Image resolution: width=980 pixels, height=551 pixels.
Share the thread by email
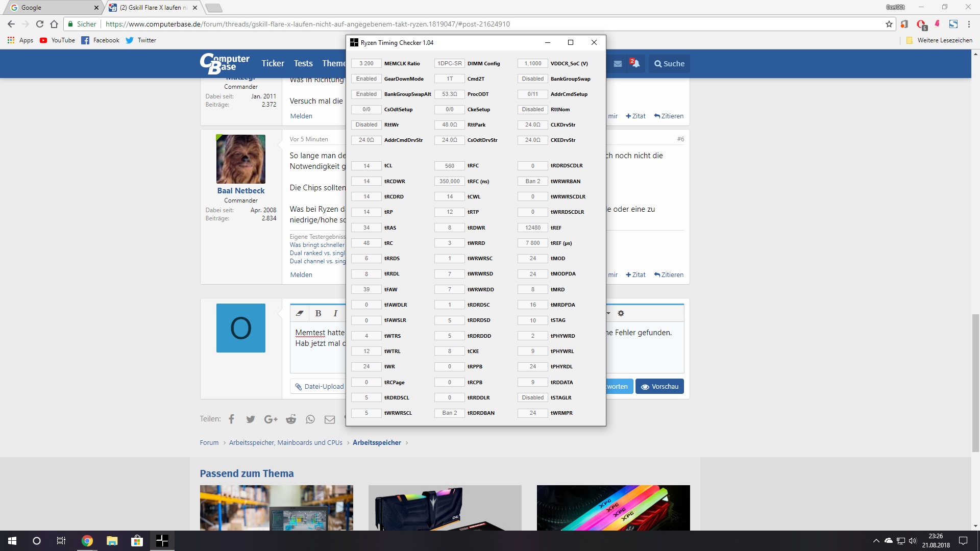click(x=330, y=419)
